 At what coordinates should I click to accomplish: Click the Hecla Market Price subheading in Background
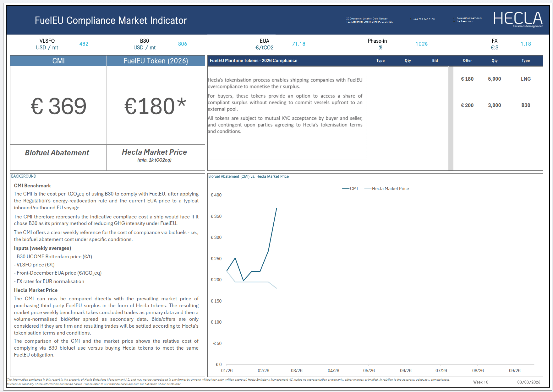coord(36,290)
